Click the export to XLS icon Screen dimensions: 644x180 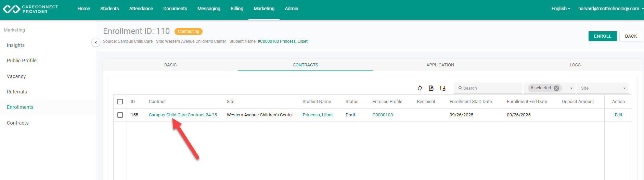click(432, 88)
